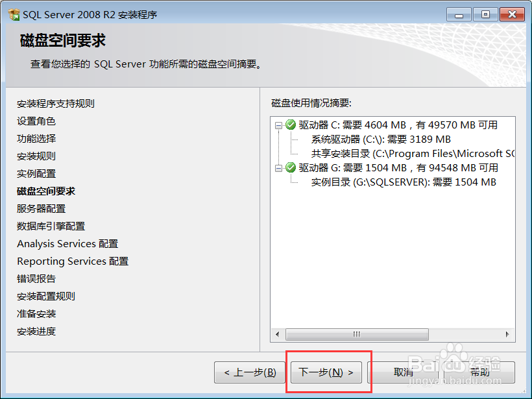532x399 pixels.
Task: Minimize the setup window
Action: (x=459, y=14)
